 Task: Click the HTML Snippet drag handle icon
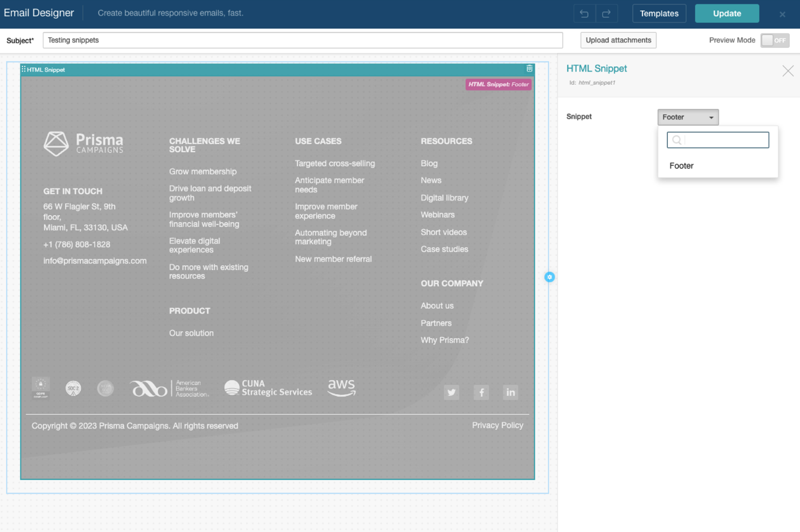tap(24, 69)
